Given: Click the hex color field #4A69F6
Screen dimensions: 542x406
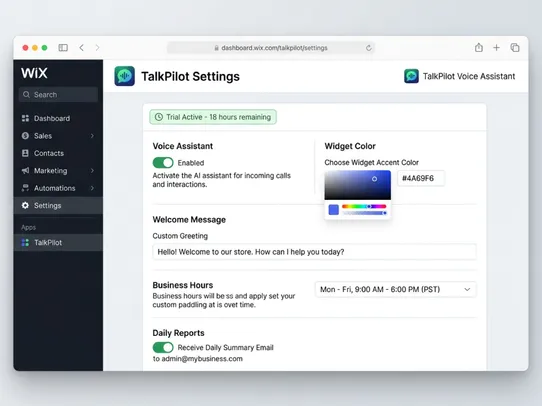Looking at the screenshot, I should pyautogui.click(x=421, y=178).
